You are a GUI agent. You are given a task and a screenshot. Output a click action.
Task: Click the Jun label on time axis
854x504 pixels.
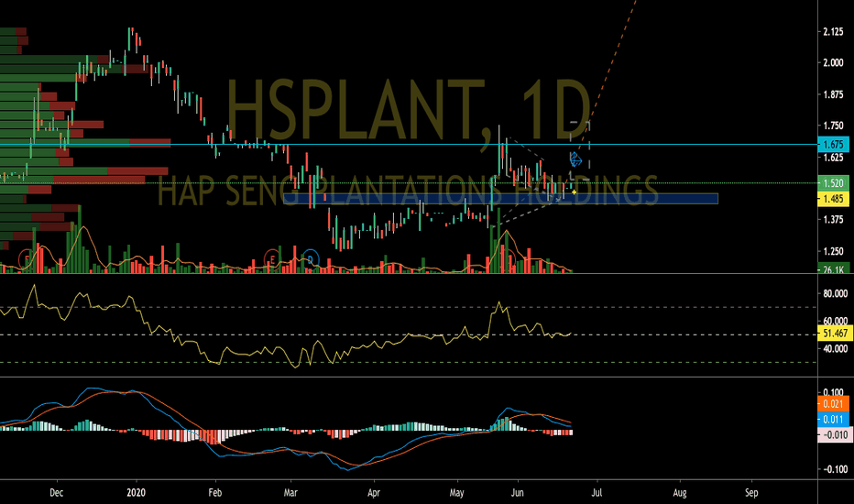pos(518,493)
